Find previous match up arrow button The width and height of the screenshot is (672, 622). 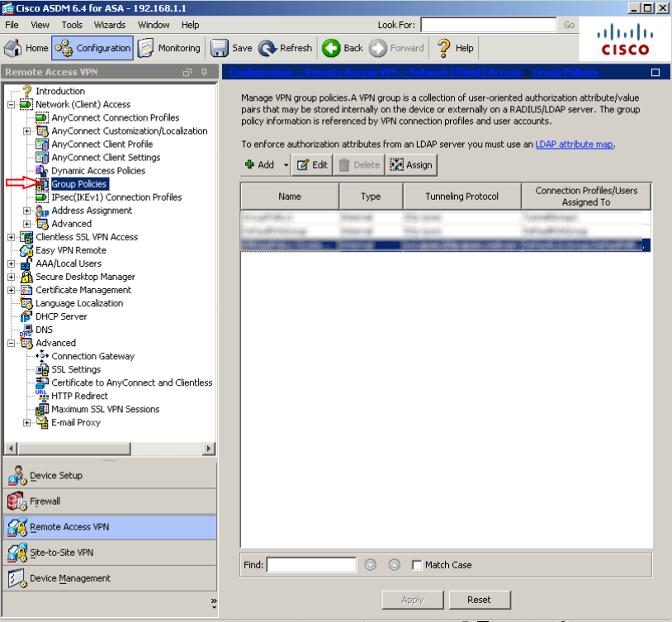click(x=395, y=565)
